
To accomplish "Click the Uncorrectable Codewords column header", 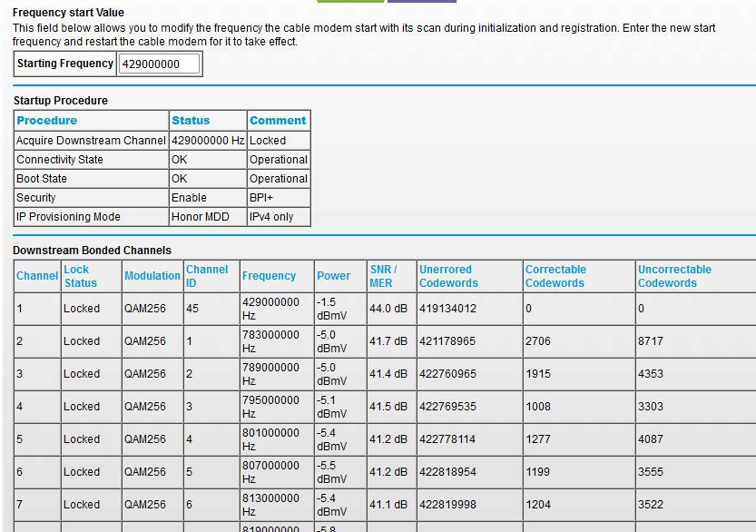I will (696, 276).
